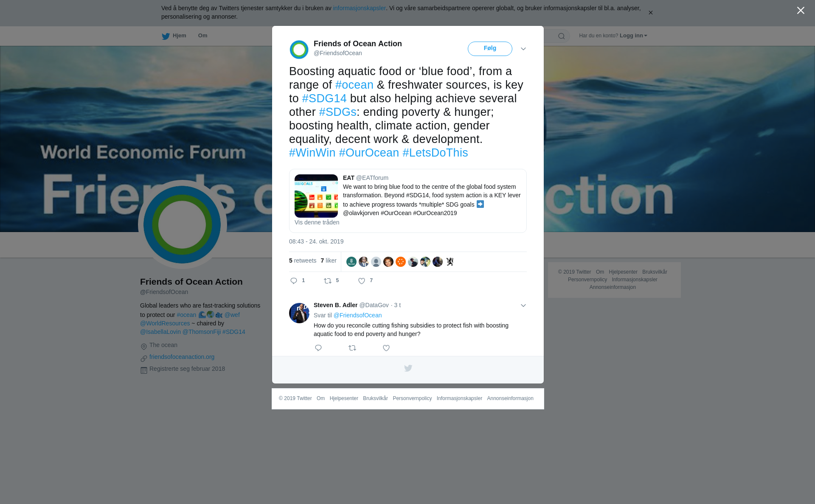Screen dimensions: 815x504
Task: Toggle the Følg follow button
Action: [490, 49]
